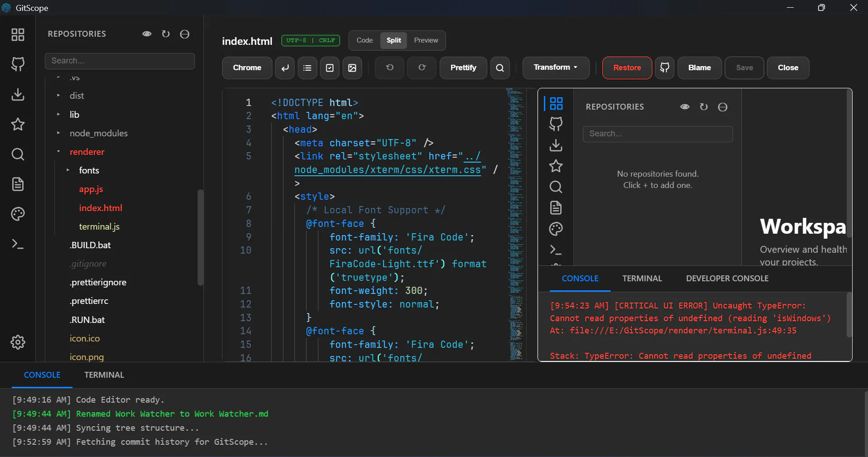The image size is (868, 457).
Task: Toggle the UTF-8 CRLF encoding badge
Action: tap(311, 40)
